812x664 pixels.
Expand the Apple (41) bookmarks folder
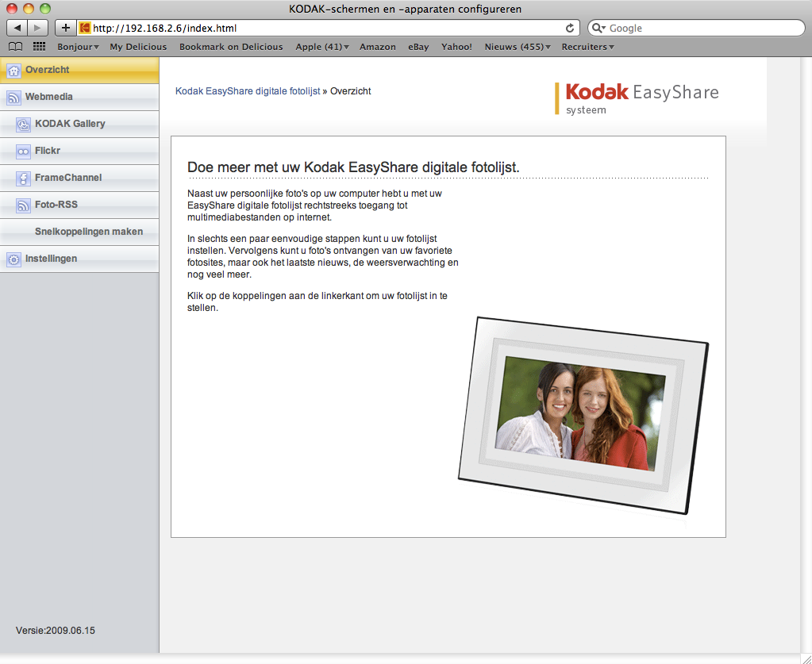pos(322,47)
